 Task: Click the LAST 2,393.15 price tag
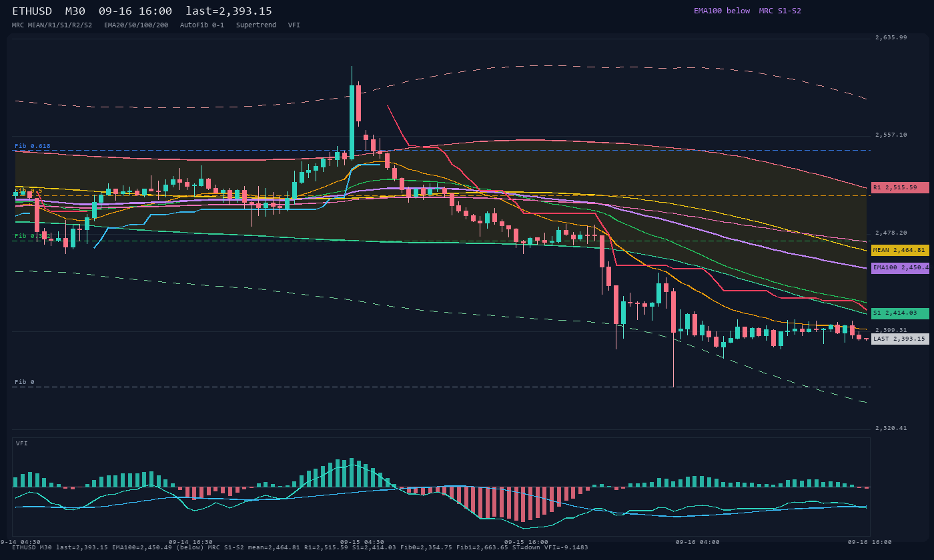(x=900, y=339)
